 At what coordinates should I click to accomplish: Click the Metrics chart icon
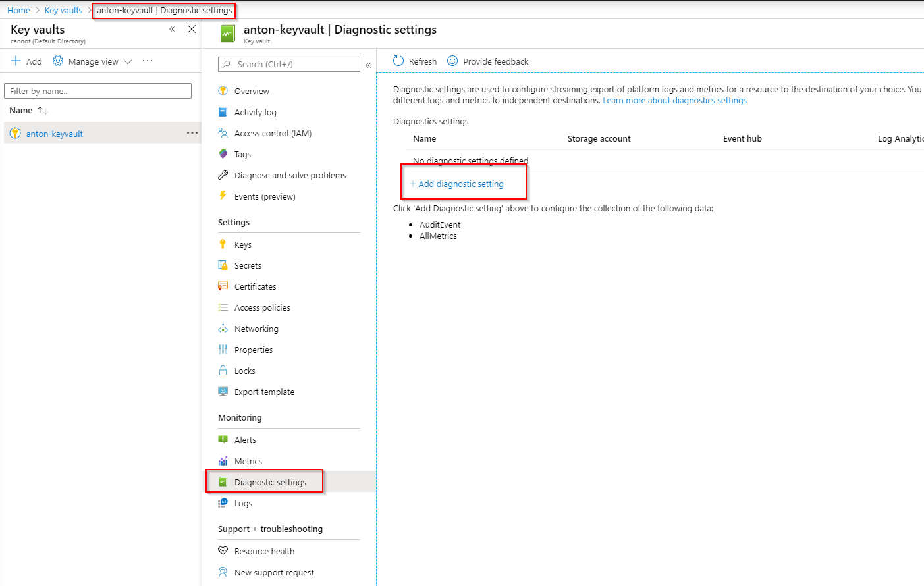coord(223,461)
